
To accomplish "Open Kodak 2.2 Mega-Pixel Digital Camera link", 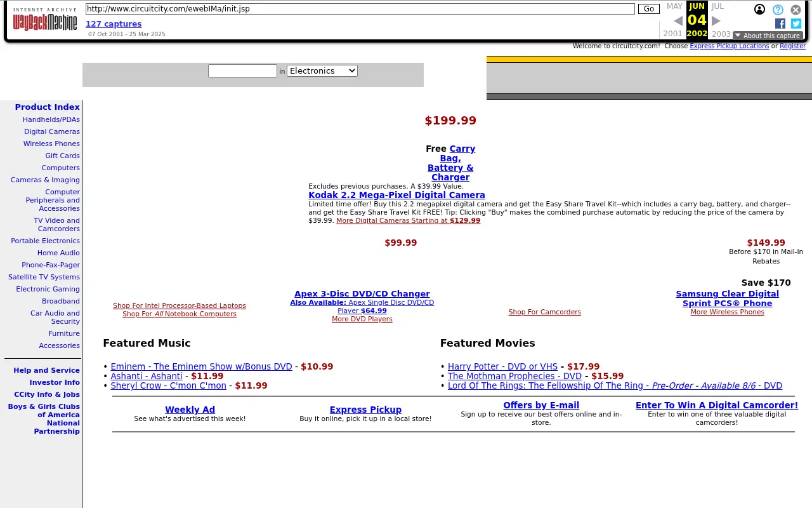I will point(396,195).
